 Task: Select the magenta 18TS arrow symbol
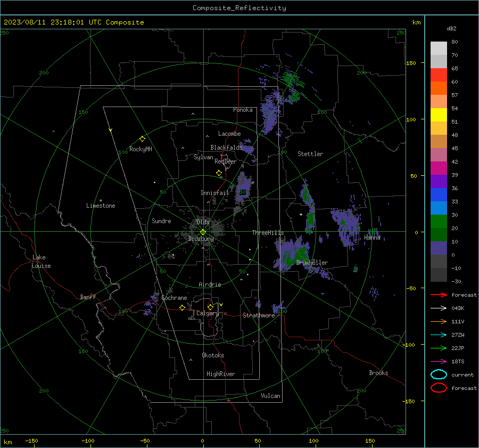pyautogui.click(x=439, y=362)
